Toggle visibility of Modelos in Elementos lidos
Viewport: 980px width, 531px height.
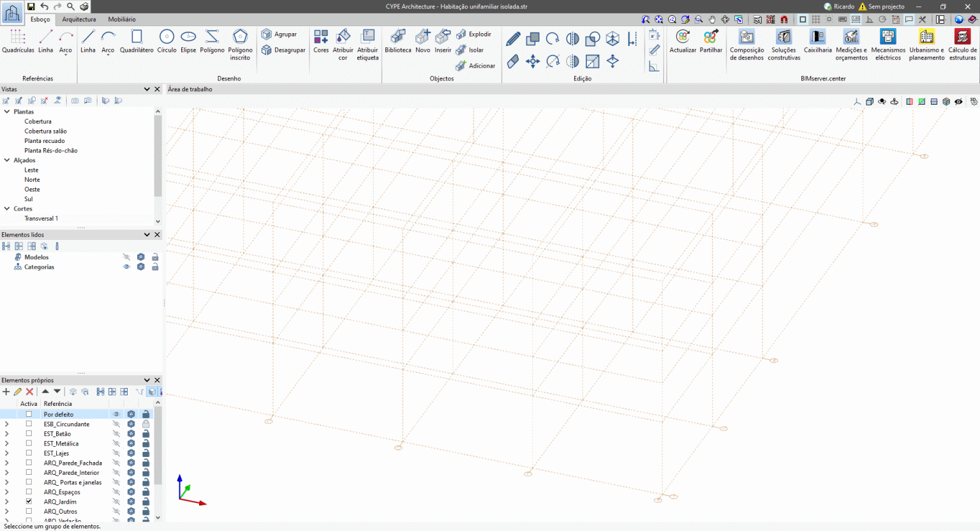pos(126,257)
